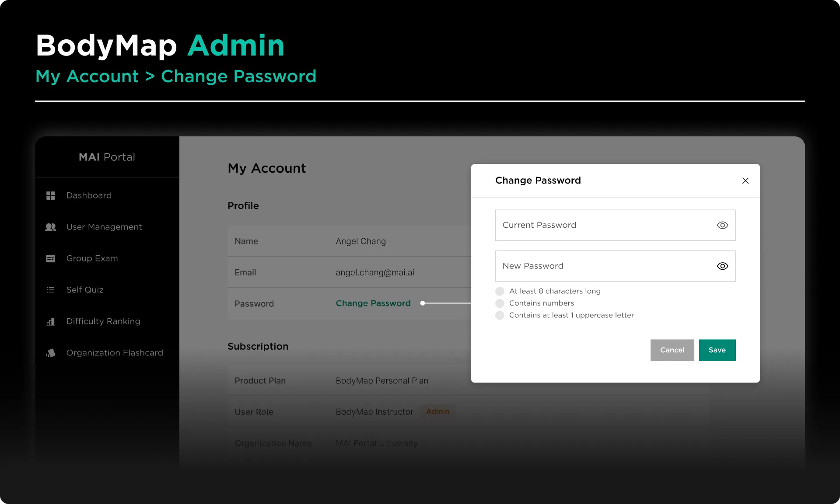Click the 'Contains numbers' indicator circle
This screenshot has width=840, height=504.
(500, 303)
